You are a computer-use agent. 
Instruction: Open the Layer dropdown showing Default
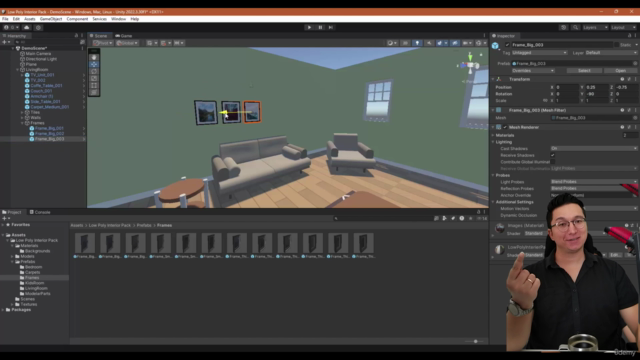(x=611, y=53)
